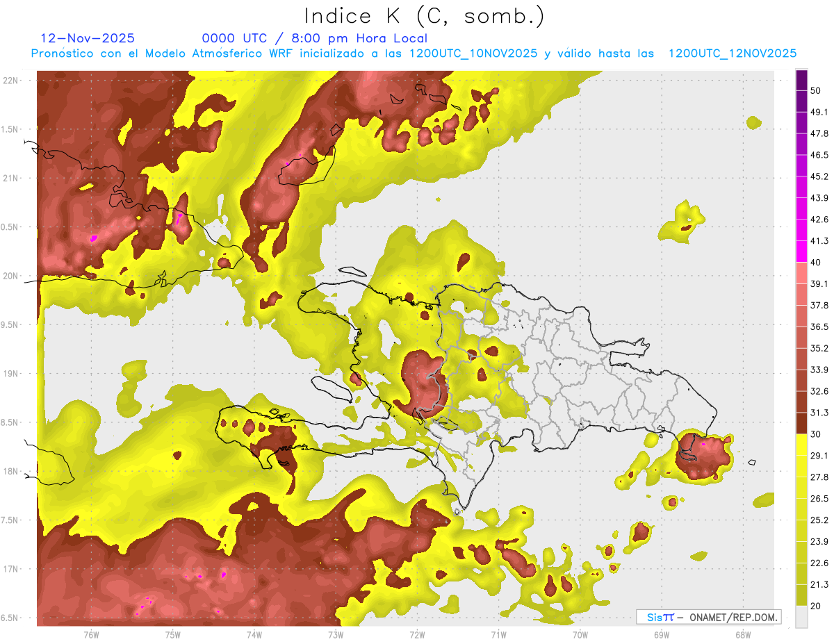Click the "20N" latitude axis label
Screen dimensions: 834x644
[10, 276]
